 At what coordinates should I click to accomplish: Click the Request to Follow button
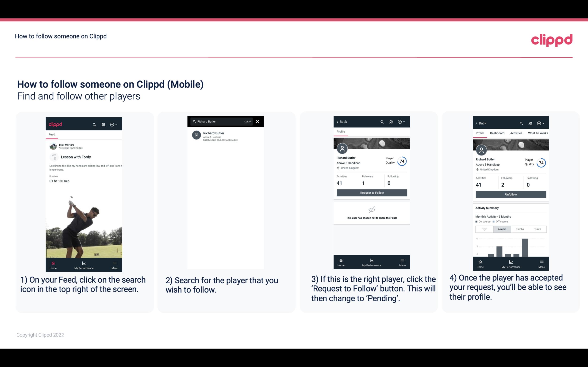coord(371,193)
